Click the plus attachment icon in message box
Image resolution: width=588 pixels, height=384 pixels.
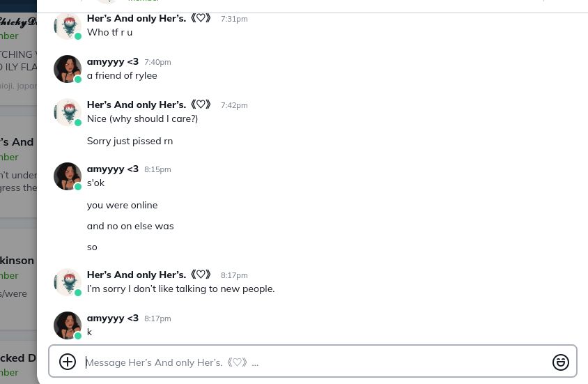coord(68,362)
